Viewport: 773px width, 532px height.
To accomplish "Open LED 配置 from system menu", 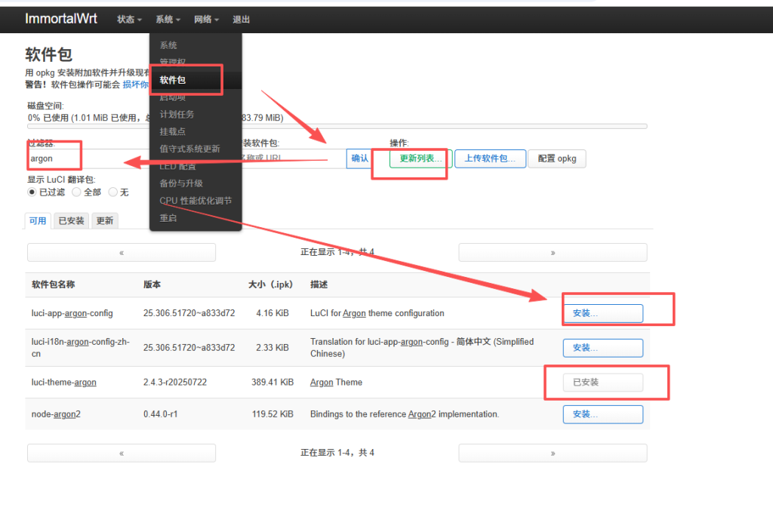I will [179, 165].
